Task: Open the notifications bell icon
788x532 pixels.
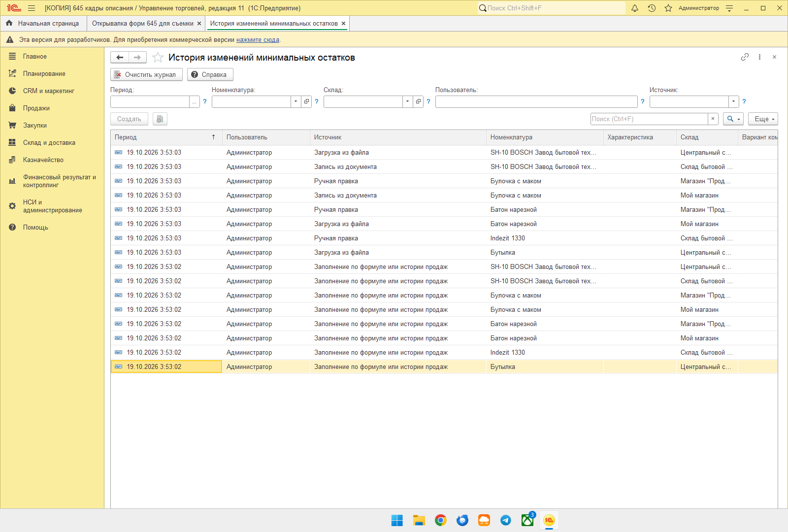Action: click(635, 8)
